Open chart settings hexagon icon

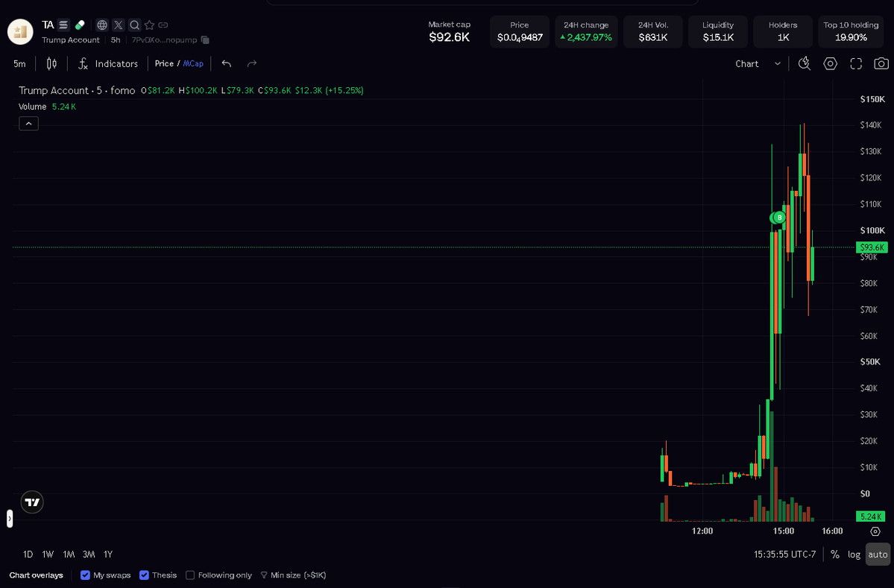pyautogui.click(x=830, y=64)
